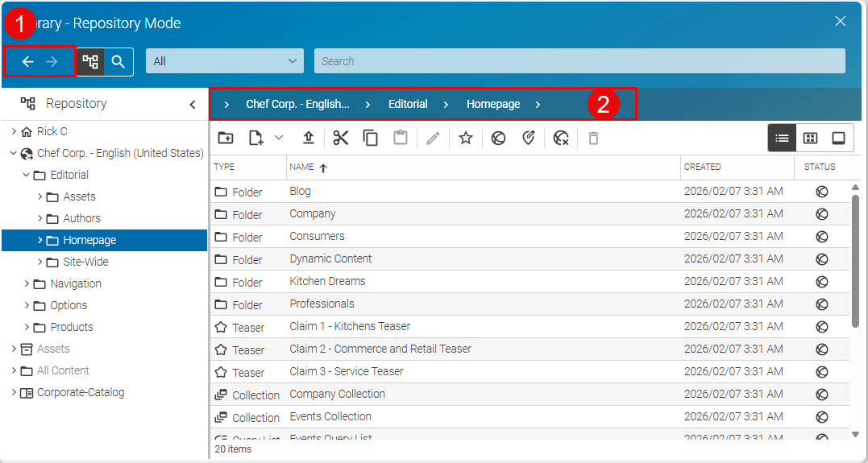Viewport: 868px width, 463px height.
Task: Switch to list view mode
Action: click(782, 138)
